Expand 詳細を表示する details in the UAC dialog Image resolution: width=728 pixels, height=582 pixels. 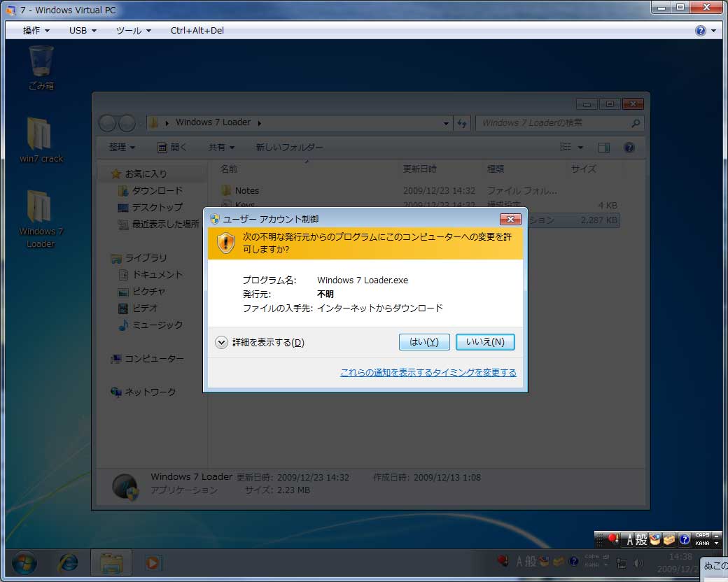260,343
